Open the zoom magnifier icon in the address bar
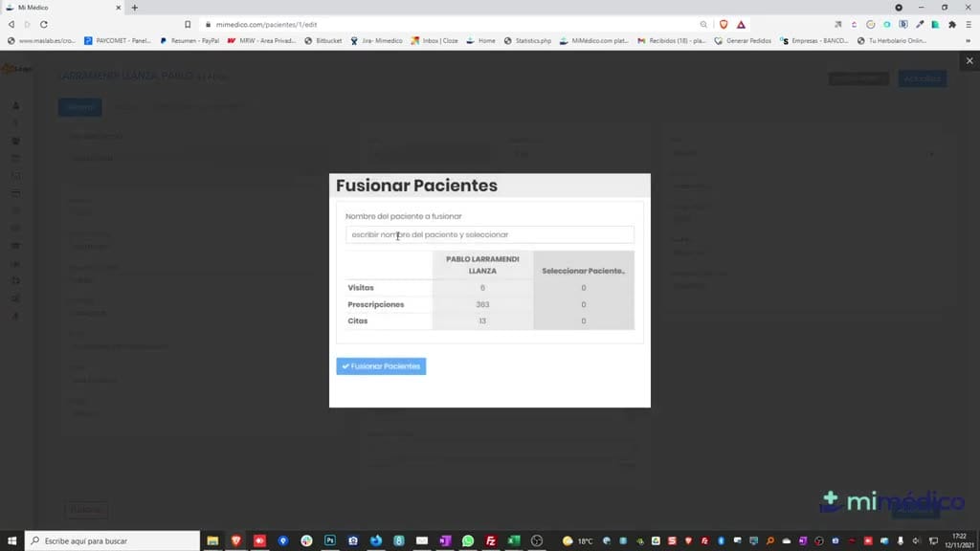980x551 pixels. 703,24
